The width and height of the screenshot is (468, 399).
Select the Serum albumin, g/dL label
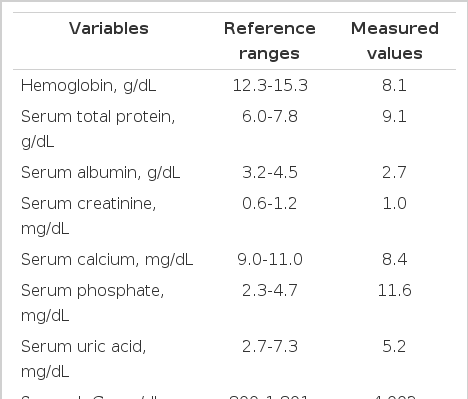pyautogui.click(x=100, y=173)
